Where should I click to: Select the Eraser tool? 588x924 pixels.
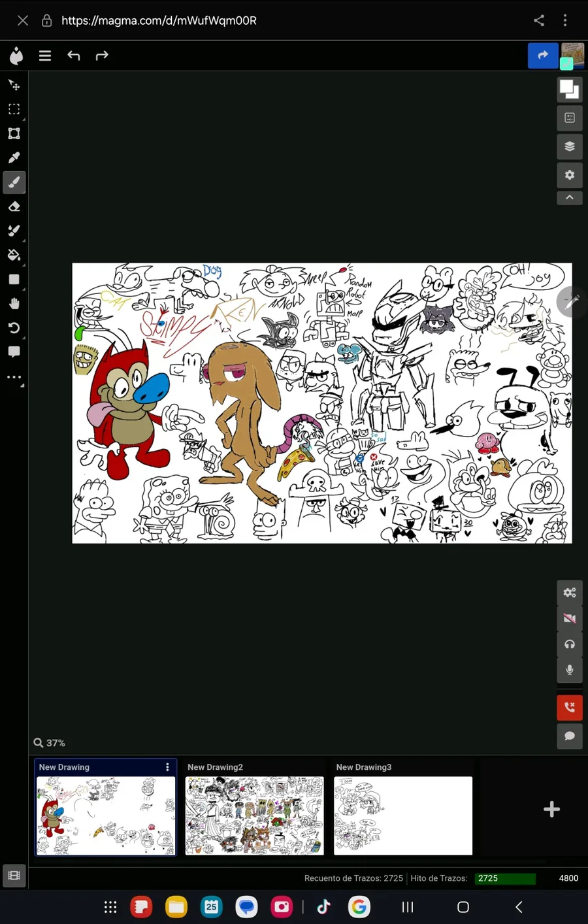pos(14,206)
